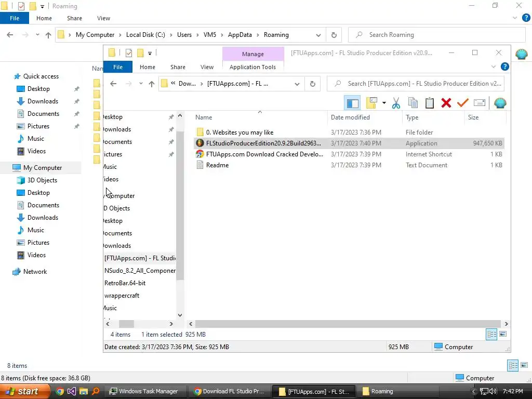Go up one level in Roaming window

[x=48, y=35]
